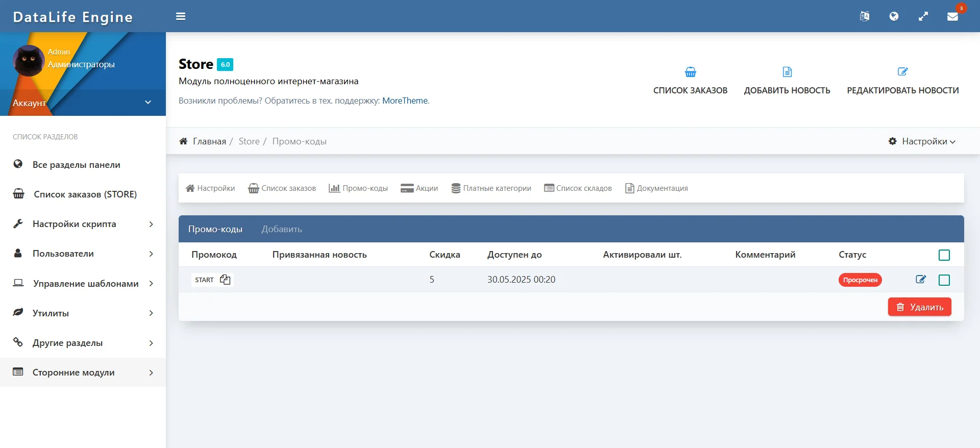Click the laptop icon beside Управление шаблонами

tap(18, 283)
